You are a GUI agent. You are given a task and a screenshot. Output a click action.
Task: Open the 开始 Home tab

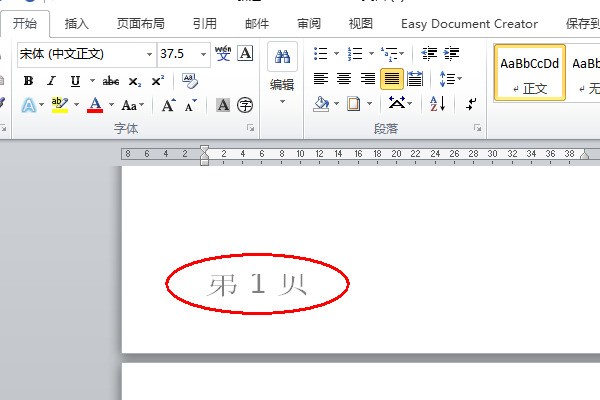pos(25,24)
